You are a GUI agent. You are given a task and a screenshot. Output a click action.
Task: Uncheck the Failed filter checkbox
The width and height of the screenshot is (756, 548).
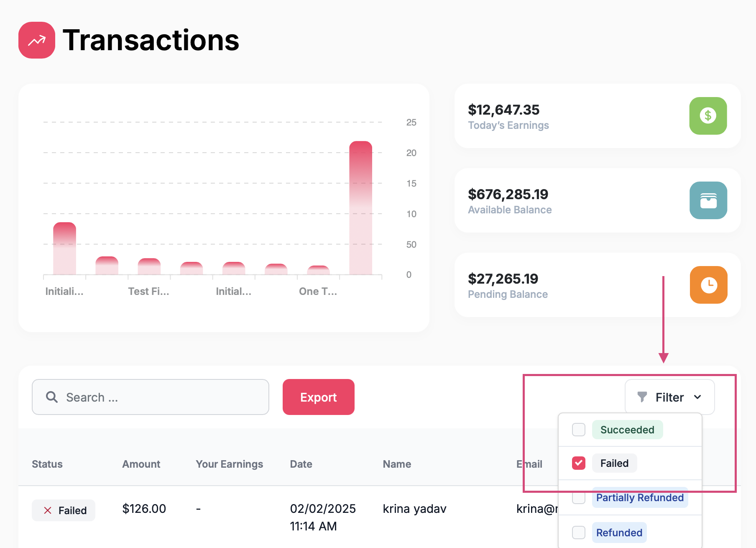[579, 463]
